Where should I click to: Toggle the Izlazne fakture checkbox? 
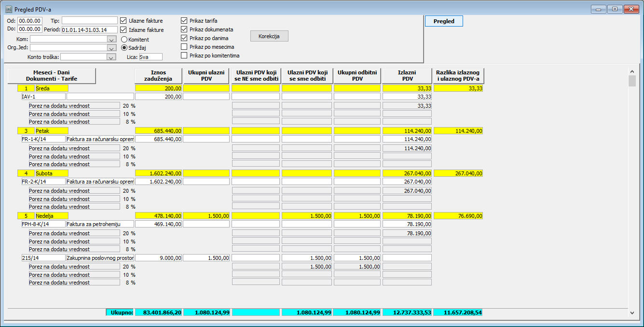click(x=123, y=30)
